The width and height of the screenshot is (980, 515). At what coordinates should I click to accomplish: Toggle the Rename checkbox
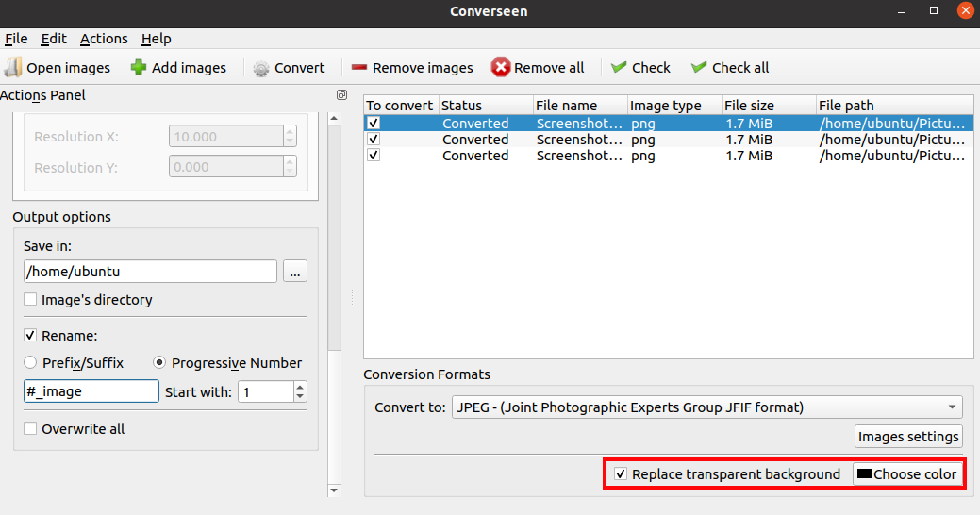[30, 335]
